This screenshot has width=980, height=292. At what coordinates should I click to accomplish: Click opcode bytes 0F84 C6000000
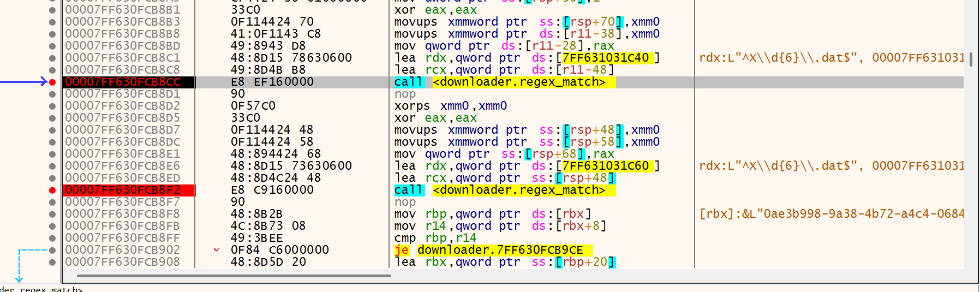(280, 250)
